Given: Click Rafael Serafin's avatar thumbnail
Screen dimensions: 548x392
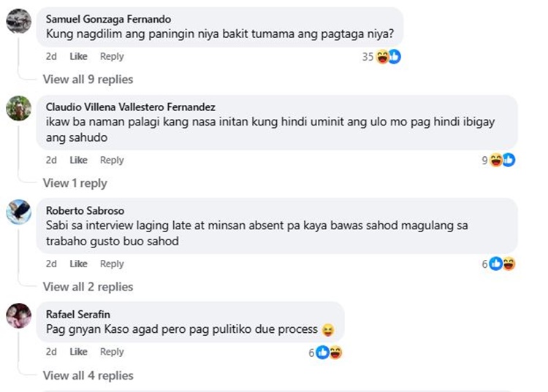Looking at the screenshot, I should (x=18, y=316).
